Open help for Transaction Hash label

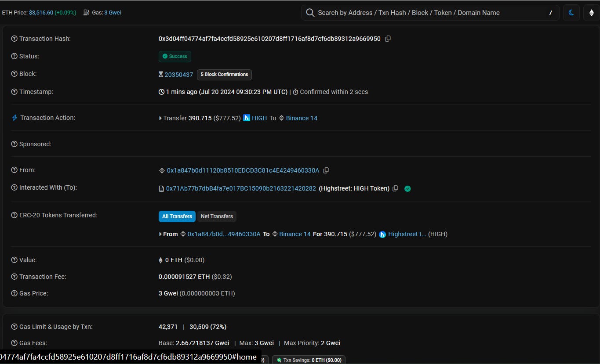[x=14, y=39]
